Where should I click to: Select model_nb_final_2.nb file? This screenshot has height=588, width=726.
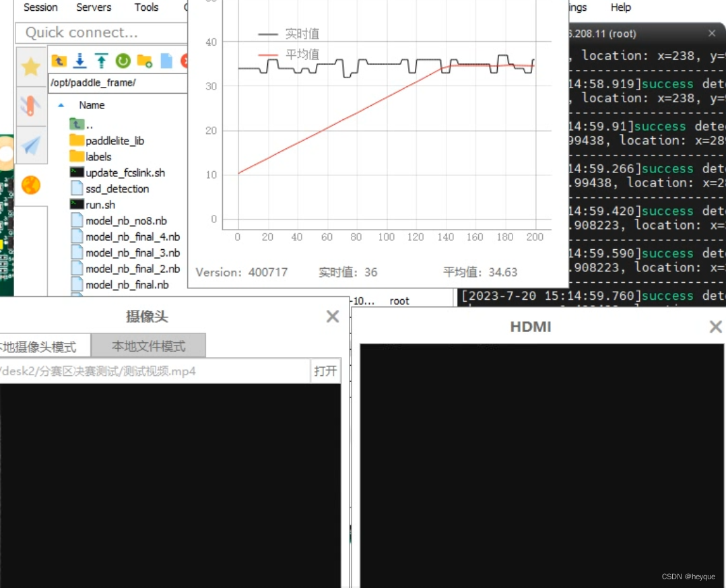[x=125, y=269]
